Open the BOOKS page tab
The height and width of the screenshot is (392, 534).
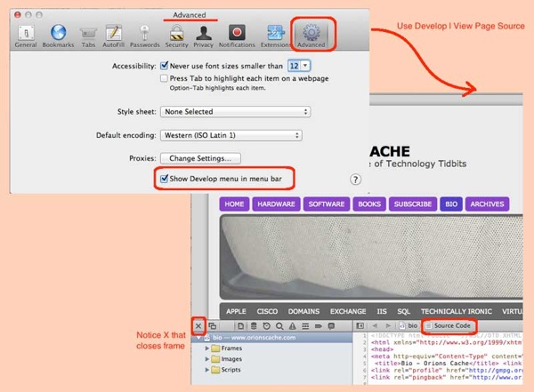pyautogui.click(x=369, y=204)
